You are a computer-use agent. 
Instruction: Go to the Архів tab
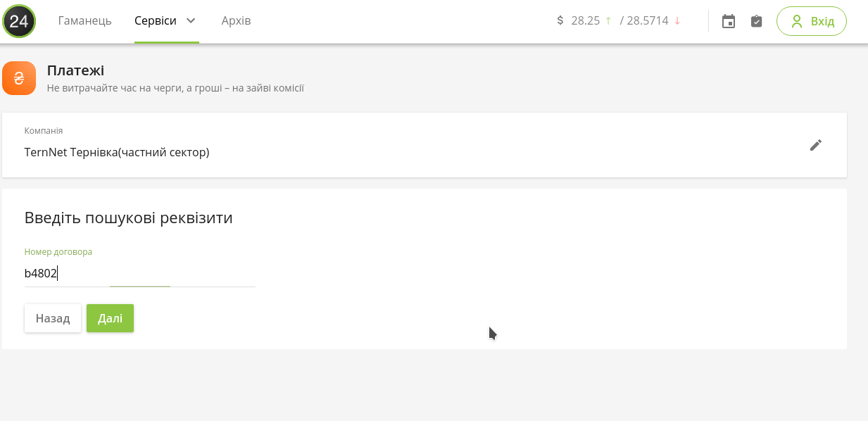tap(236, 21)
